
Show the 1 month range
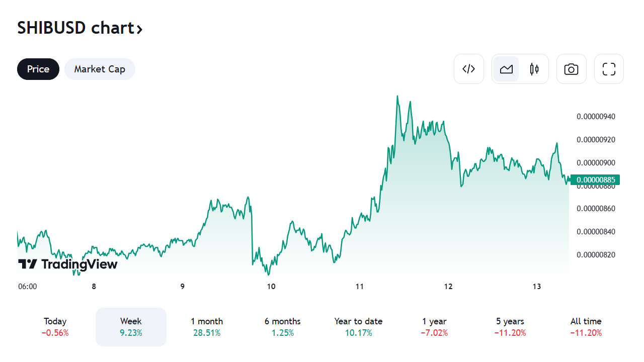[x=207, y=327]
